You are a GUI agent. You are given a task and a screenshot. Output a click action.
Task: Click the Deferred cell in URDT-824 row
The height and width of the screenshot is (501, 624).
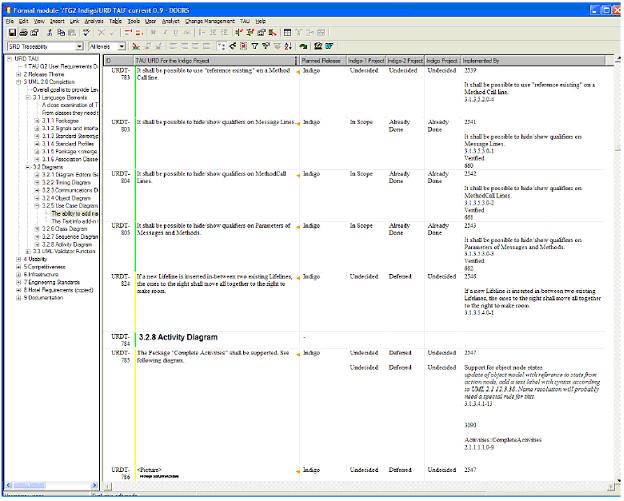point(400,277)
